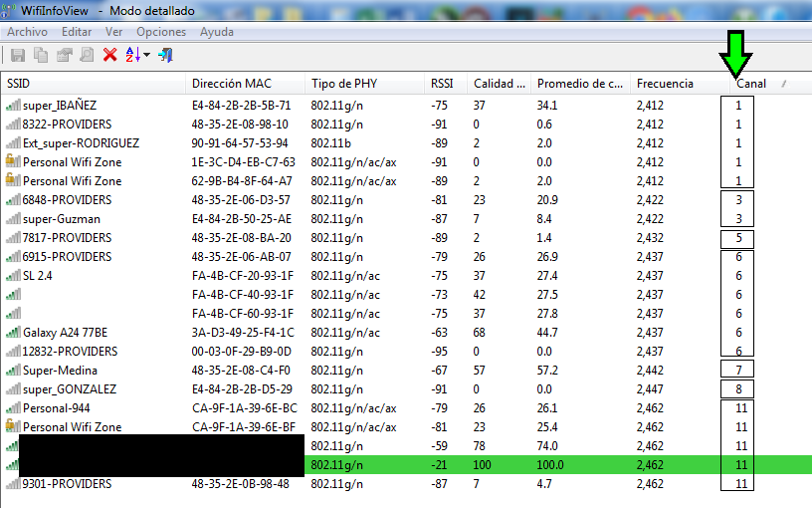Open the Archivo menu

tap(27, 32)
